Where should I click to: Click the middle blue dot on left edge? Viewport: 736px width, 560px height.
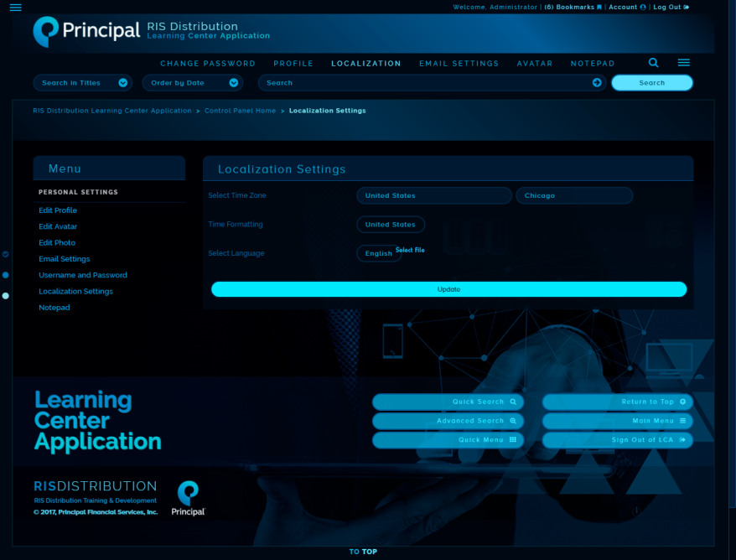6,275
